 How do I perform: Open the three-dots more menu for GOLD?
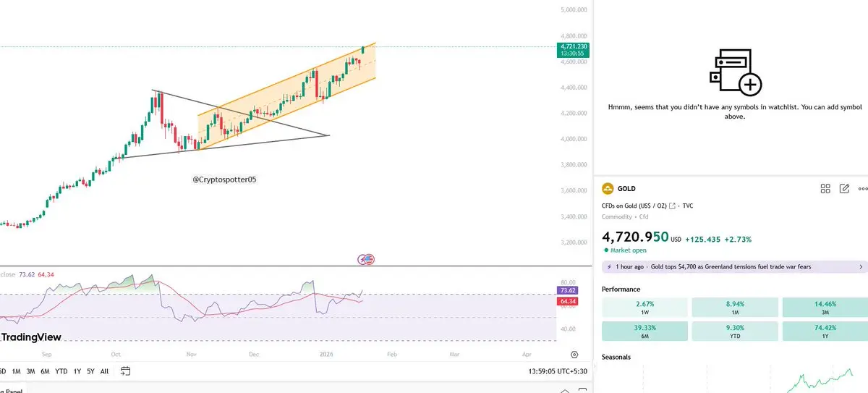(862, 189)
